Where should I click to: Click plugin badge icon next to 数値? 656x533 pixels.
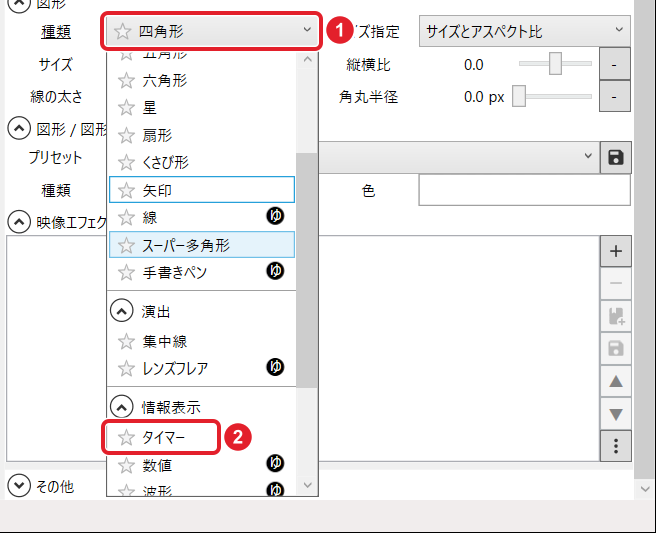pyautogui.click(x=275, y=463)
